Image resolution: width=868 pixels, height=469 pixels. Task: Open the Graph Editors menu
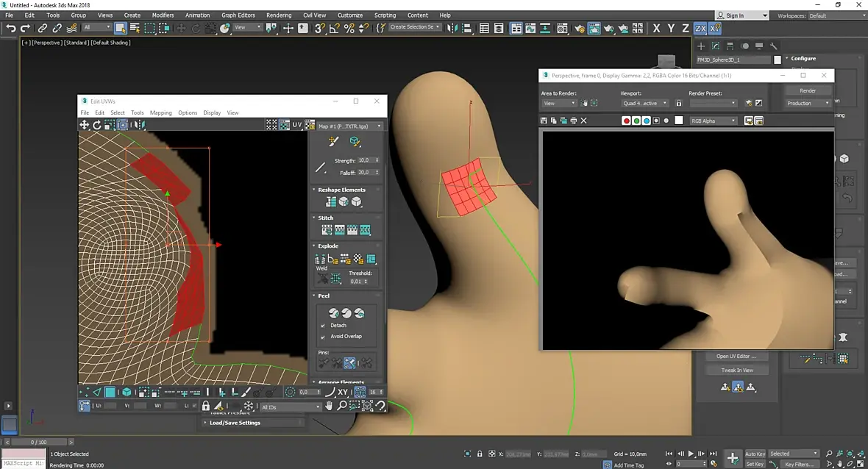tap(238, 15)
